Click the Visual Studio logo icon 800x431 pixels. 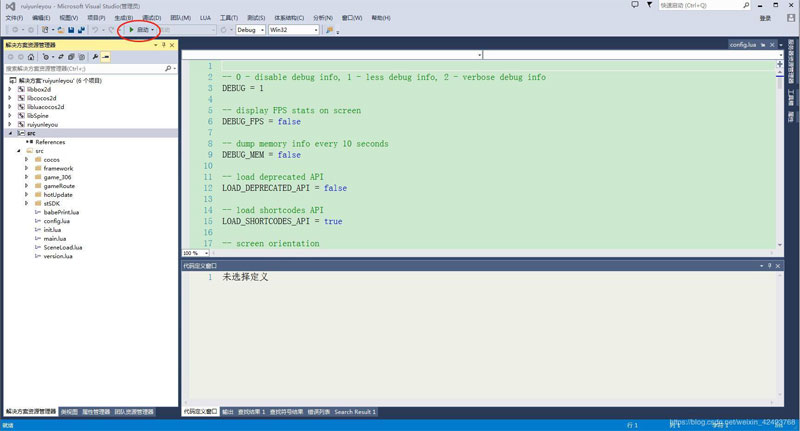pyautogui.click(x=10, y=6)
